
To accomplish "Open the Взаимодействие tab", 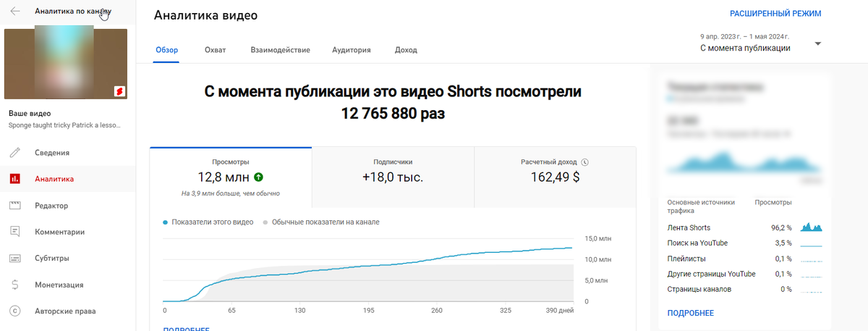I will point(281,50).
